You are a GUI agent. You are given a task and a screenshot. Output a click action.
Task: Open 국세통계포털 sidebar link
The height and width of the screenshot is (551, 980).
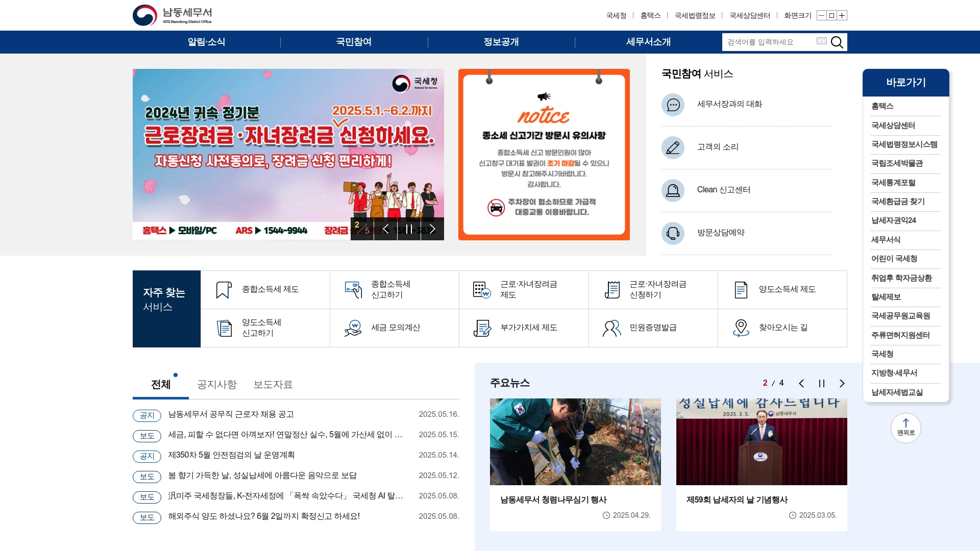[x=893, y=183]
